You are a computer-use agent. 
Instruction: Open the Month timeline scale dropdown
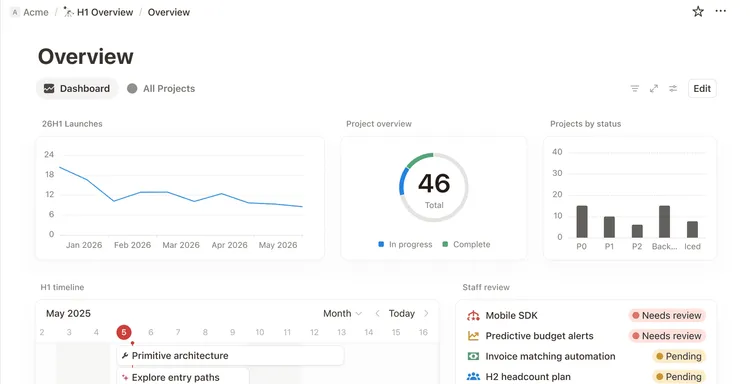(x=342, y=314)
